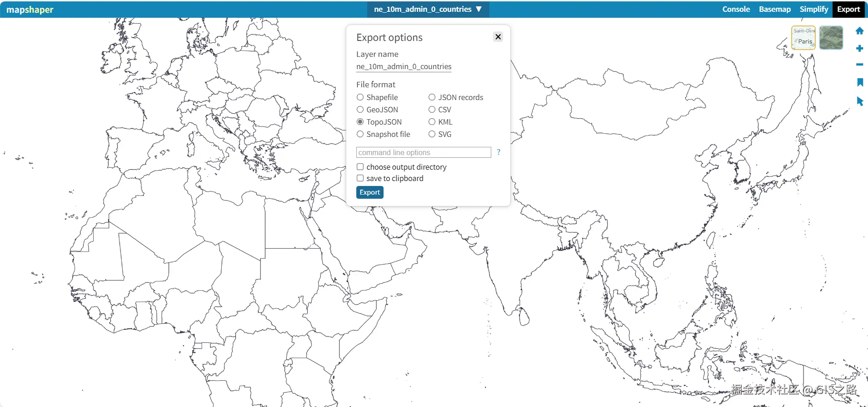Select the pointer inspection tool icon
The width and height of the screenshot is (868, 407).
(x=860, y=101)
